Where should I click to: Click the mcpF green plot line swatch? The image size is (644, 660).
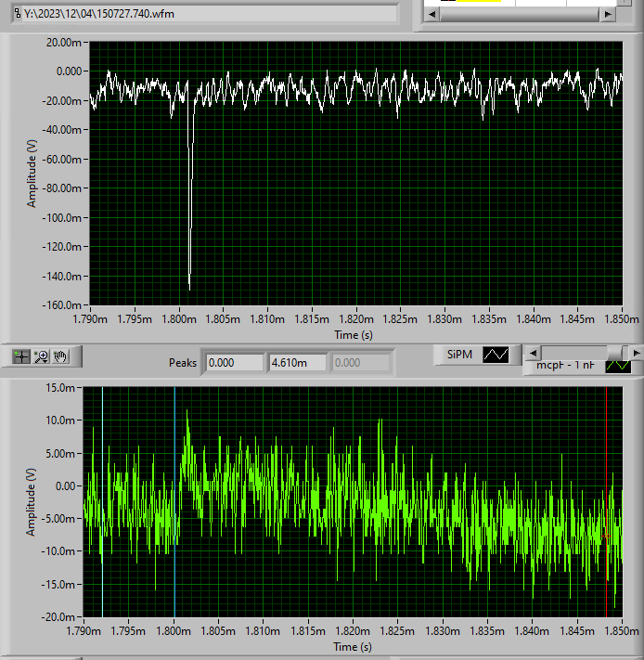click(617, 366)
